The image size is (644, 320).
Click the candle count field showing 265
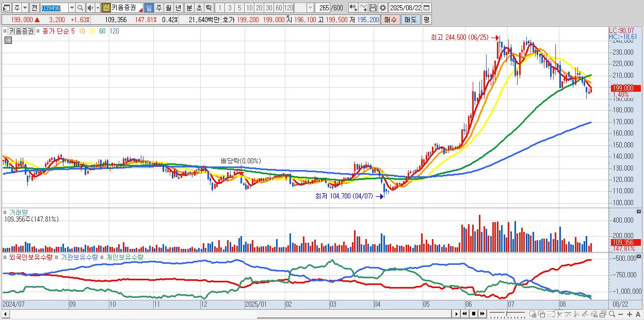[323, 8]
